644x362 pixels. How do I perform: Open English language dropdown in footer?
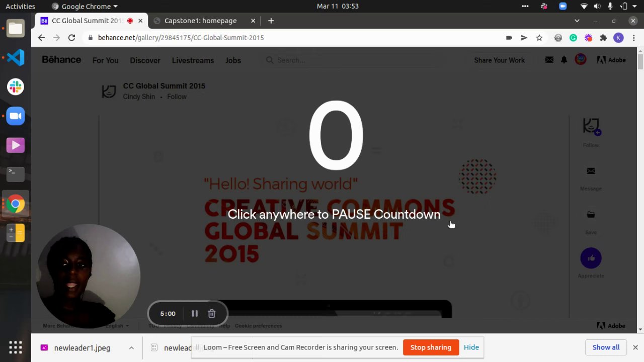click(x=117, y=326)
